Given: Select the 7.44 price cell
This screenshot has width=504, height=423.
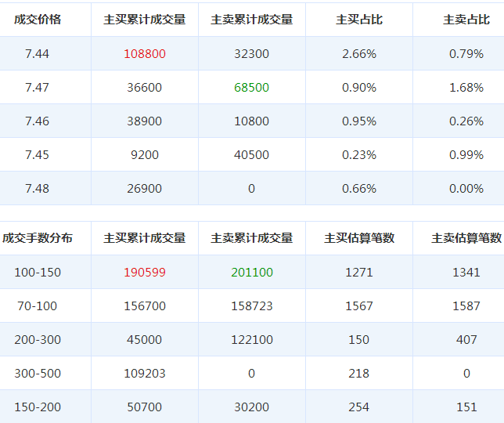Looking at the screenshot, I should coord(38,54).
